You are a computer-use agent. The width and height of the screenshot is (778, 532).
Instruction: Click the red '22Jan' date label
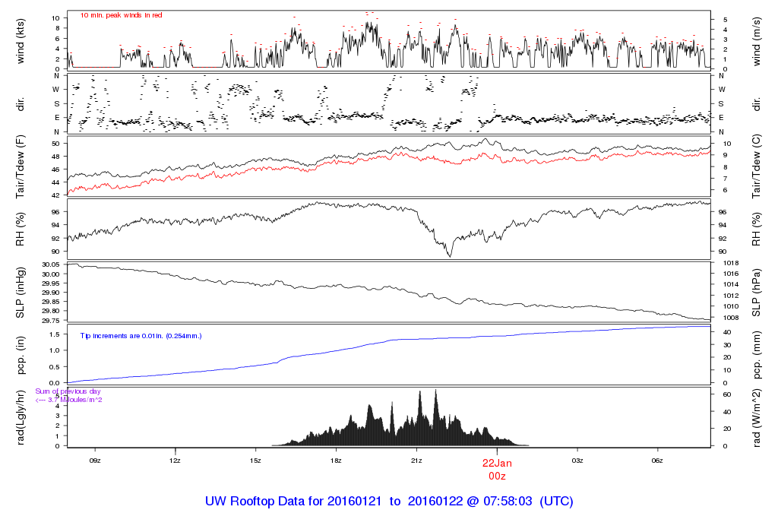tap(497, 463)
